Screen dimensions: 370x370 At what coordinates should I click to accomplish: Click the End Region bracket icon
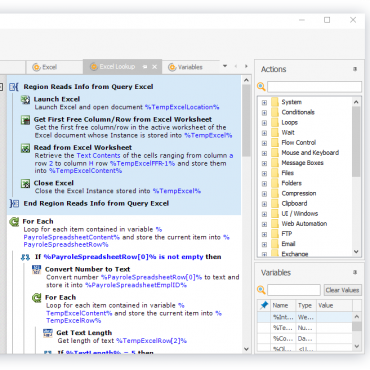pos(14,203)
